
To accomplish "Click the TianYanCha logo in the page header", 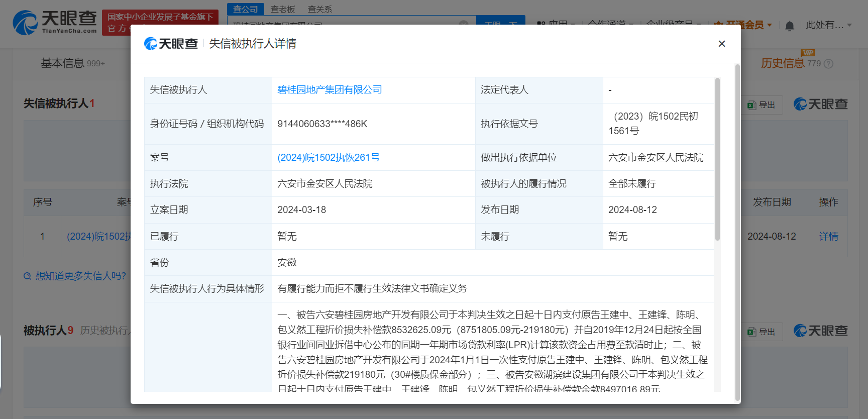I will tap(55, 23).
